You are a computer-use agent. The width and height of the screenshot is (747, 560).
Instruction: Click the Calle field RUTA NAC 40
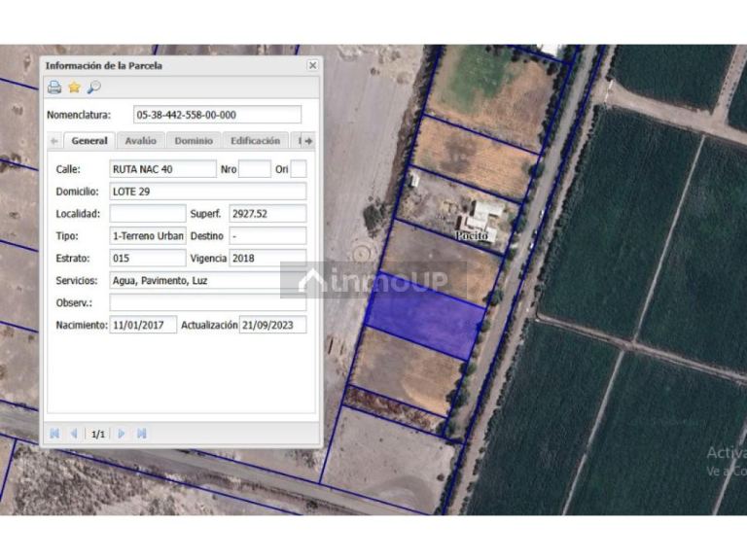coord(163,169)
